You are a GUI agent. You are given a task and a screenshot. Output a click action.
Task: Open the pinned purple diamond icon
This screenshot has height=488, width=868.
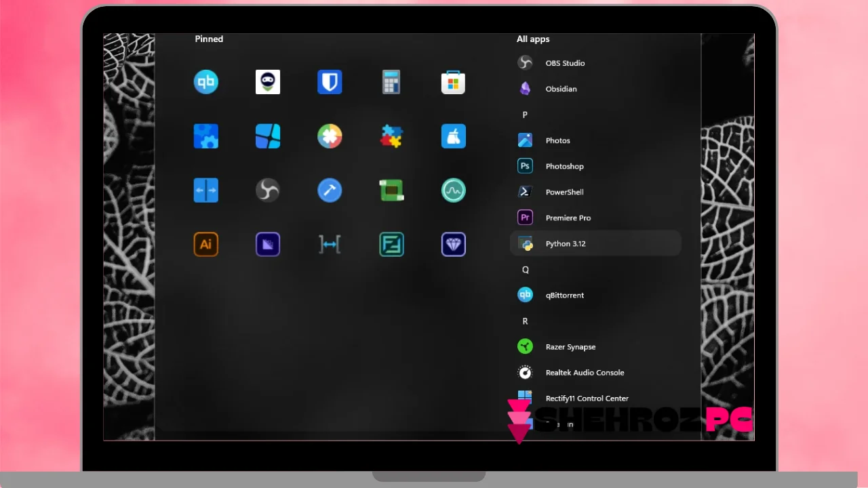tap(453, 245)
